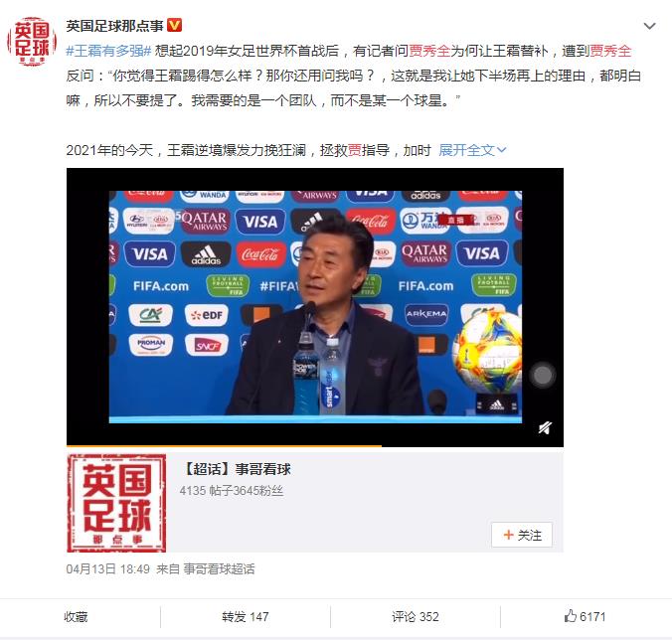Select 收藏 to bookmark the post

[x=76, y=617]
